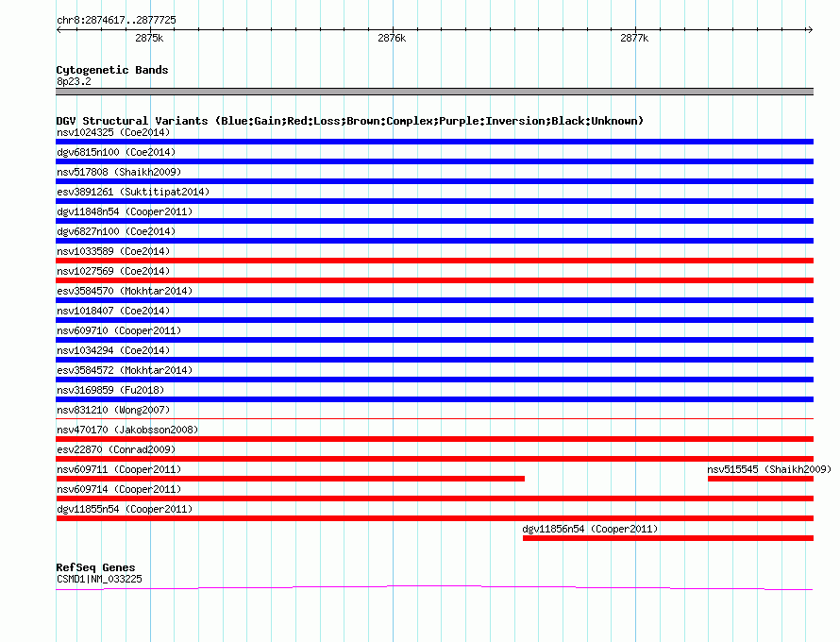The height and width of the screenshot is (642, 840).
Task: Click the 2876k ruler label
Action: (392, 38)
